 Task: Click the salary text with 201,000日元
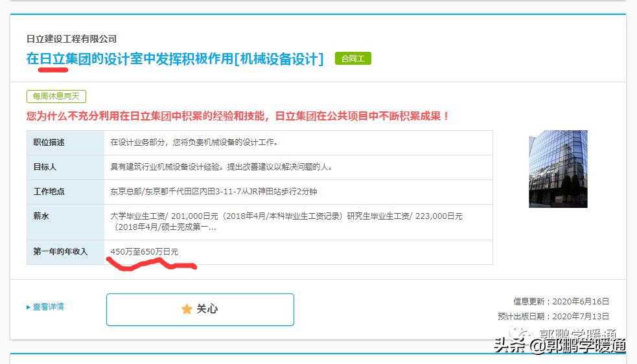point(286,222)
